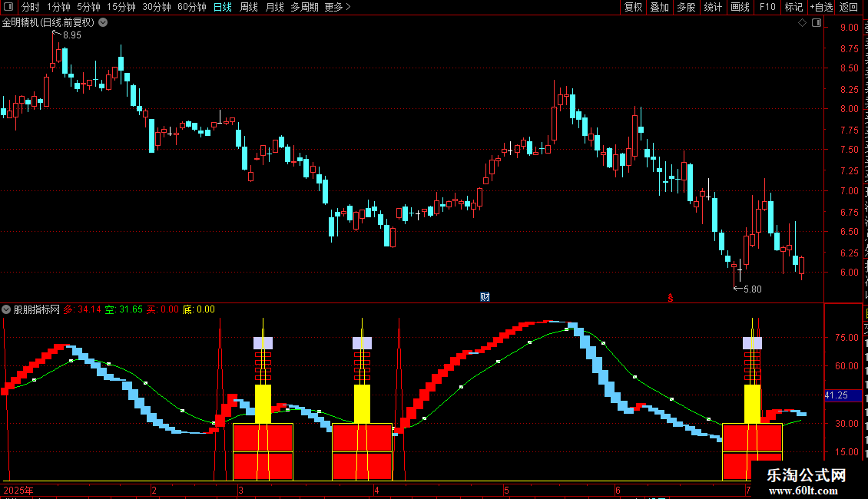This screenshot has height=499, width=868.
Task: Click the 75.00 indicator axis label
Action: 847,338
